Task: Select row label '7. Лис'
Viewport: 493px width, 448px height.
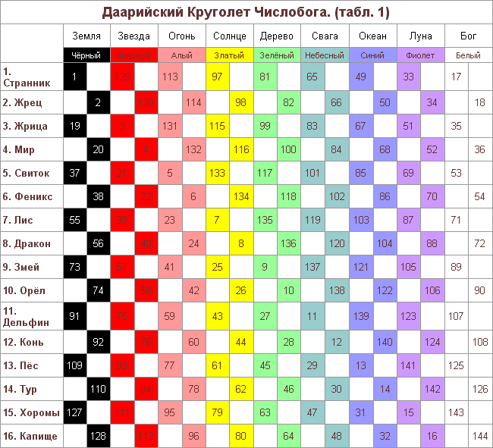Action: point(31,220)
